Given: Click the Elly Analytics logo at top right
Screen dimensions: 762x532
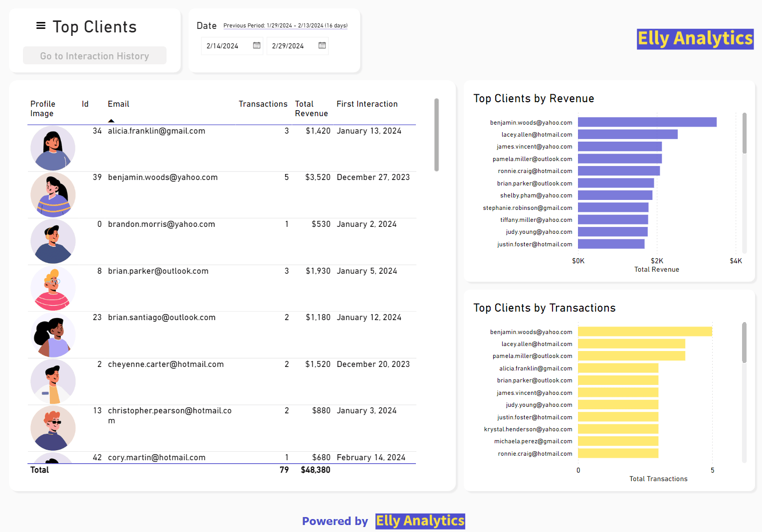Looking at the screenshot, I should coord(695,38).
